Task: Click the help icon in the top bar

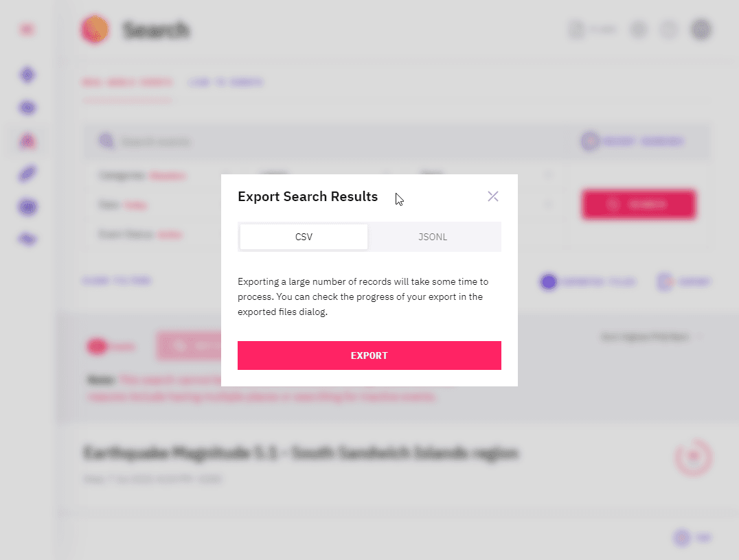Action: [669, 30]
